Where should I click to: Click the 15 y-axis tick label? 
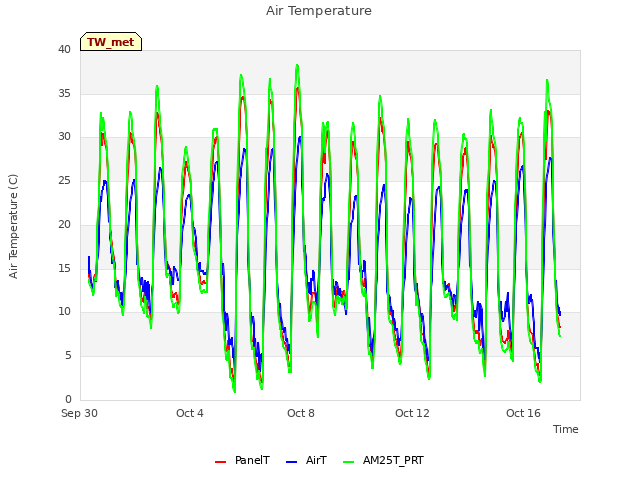coord(64,268)
